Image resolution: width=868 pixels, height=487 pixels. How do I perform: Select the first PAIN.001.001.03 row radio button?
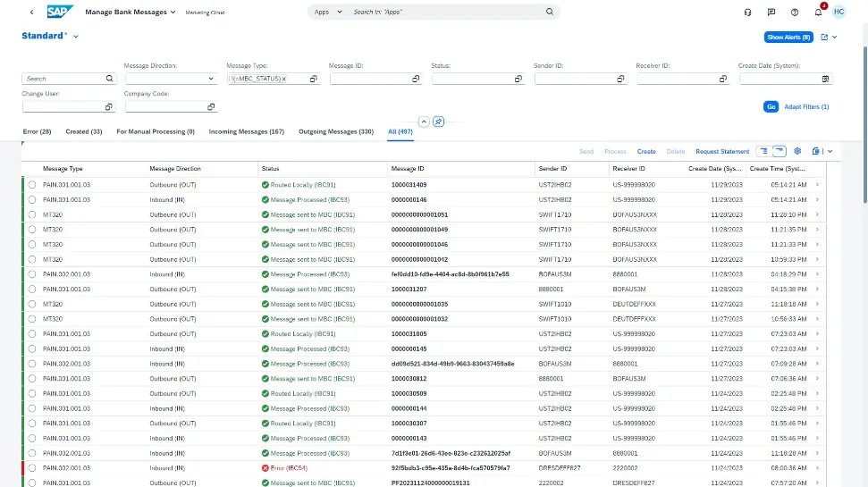32,184
